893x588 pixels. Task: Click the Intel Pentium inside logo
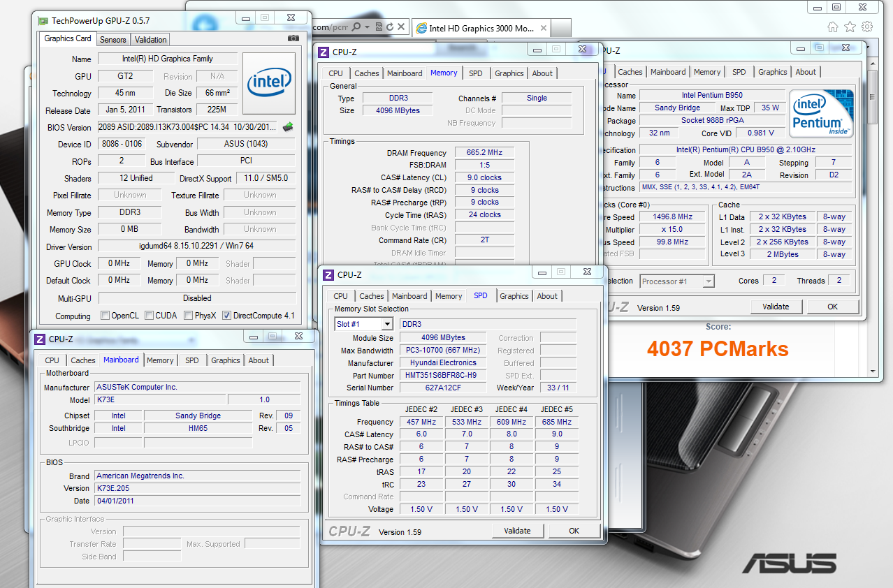pyautogui.click(x=822, y=113)
